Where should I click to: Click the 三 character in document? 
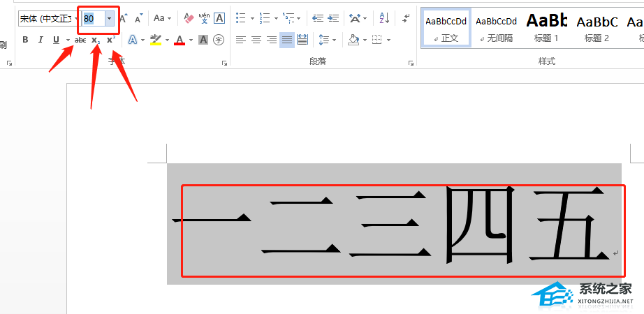click(390, 224)
